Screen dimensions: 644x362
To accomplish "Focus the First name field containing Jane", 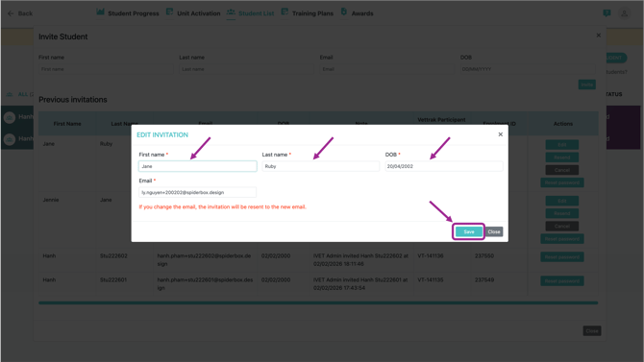I will [198, 166].
